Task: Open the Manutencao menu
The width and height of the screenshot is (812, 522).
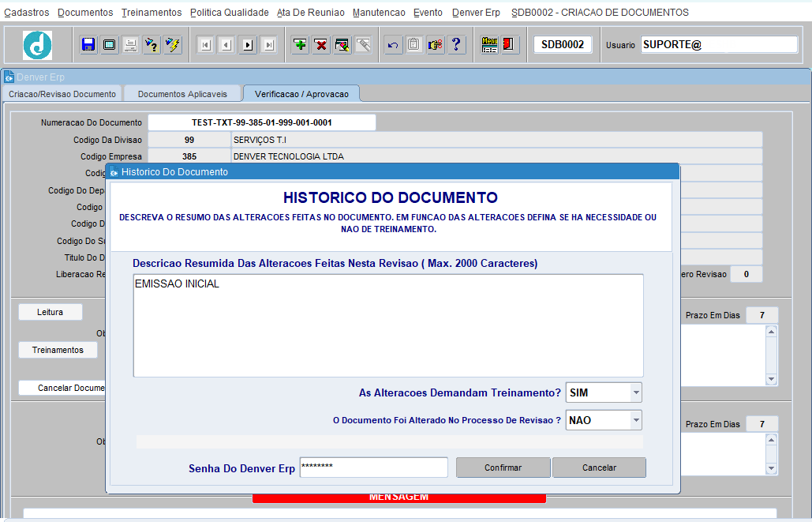Action: click(x=379, y=13)
